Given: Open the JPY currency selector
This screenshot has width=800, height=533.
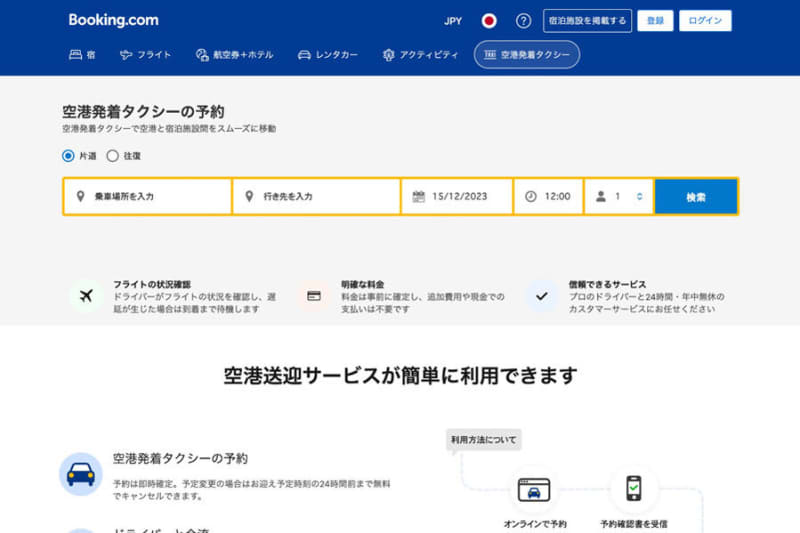Looking at the screenshot, I should pos(453,21).
